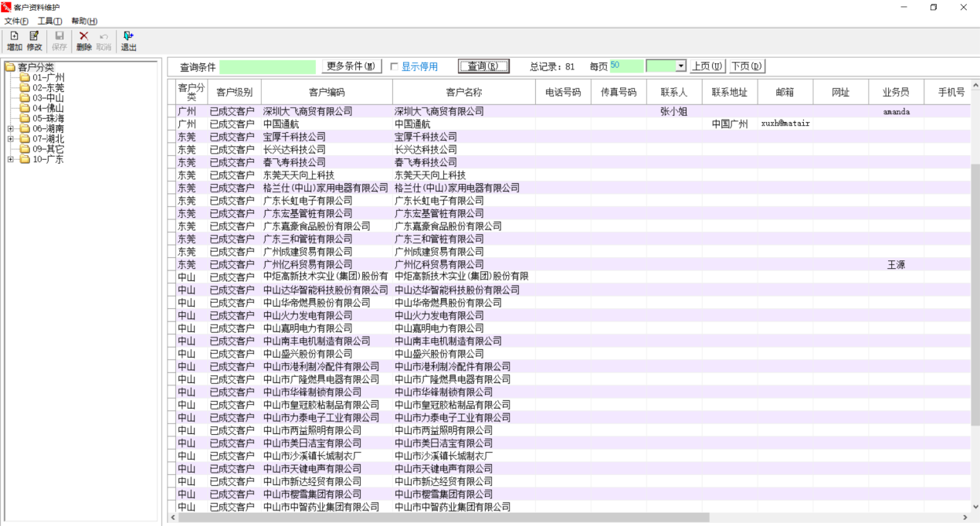Image resolution: width=980 pixels, height=526 pixels.
Task: Click the horizontal scrollbar right arrow
Action: pyautogui.click(x=965, y=518)
